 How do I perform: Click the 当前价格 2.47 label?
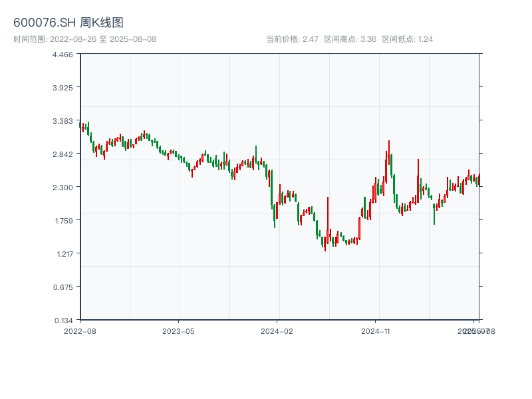(292, 39)
